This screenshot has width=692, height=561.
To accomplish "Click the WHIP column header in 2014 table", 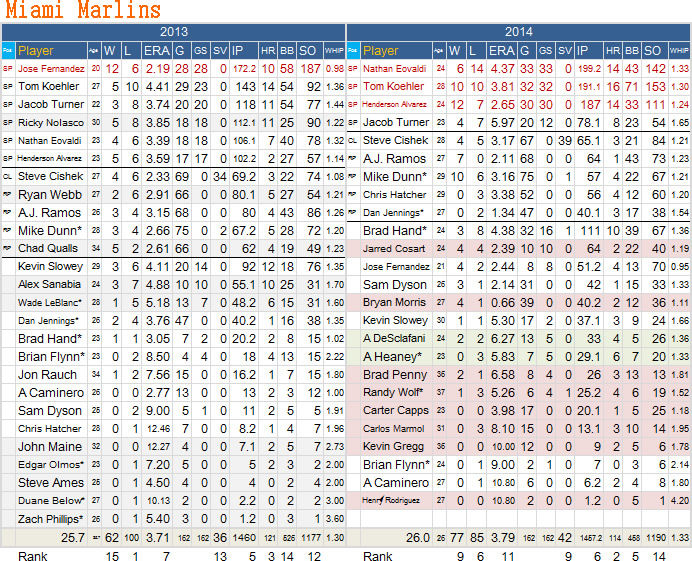I will pos(680,51).
